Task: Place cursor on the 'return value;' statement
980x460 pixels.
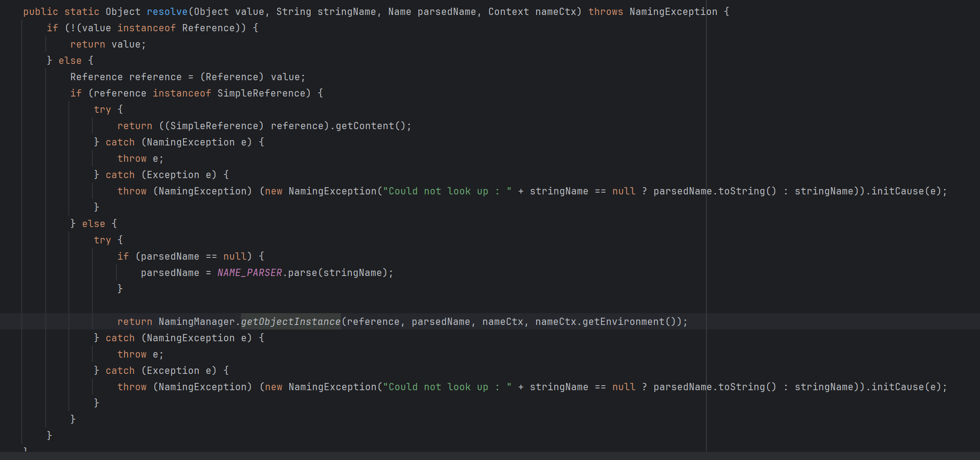Action: pyautogui.click(x=108, y=44)
